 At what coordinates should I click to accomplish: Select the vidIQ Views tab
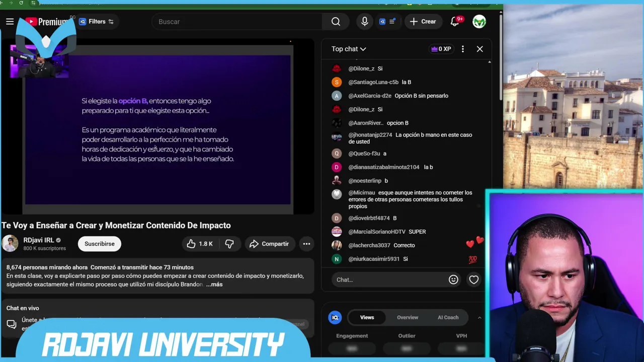tap(367, 317)
